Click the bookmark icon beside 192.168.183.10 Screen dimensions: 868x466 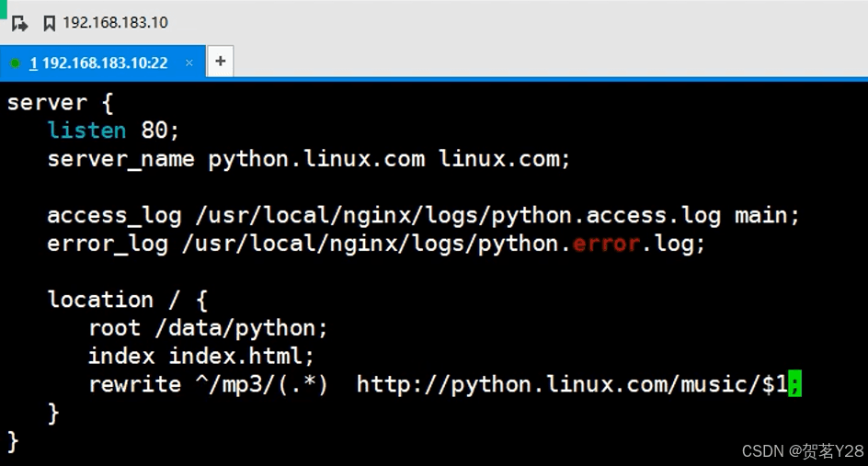click(x=50, y=23)
